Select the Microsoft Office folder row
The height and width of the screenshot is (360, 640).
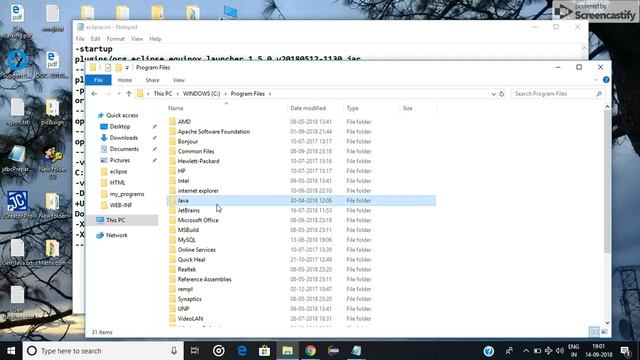point(301,220)
